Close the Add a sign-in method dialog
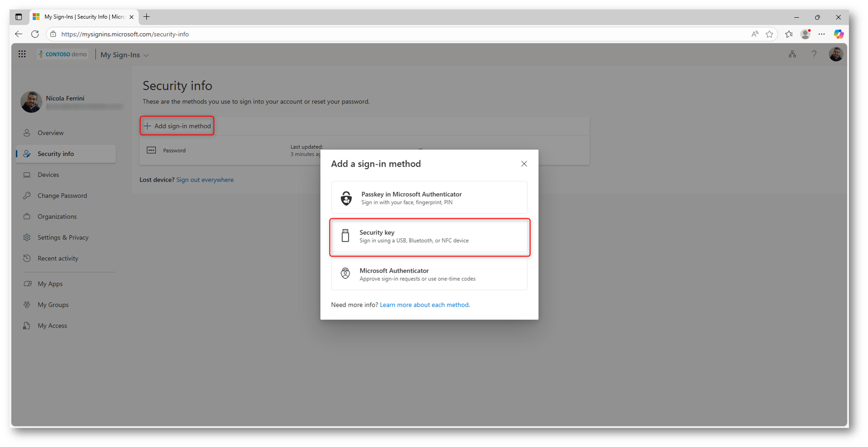The height and width of the screenshot is (447, 868). pyautogui.click(x=524, y=164)
